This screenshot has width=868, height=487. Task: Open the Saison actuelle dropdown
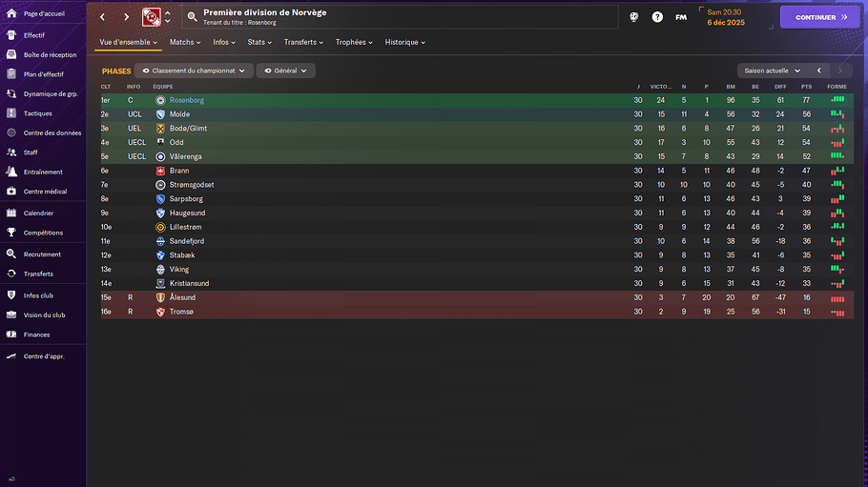coord(771,71)
